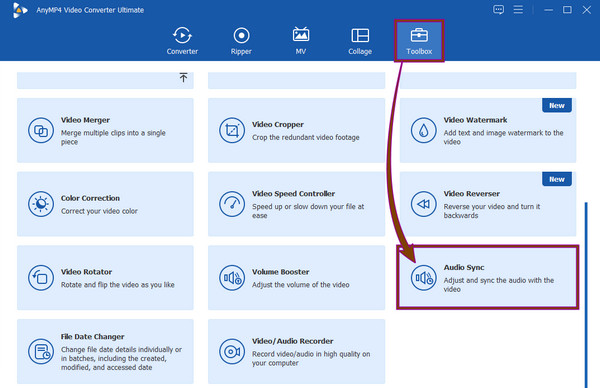The image size is (600, 388).
Task: Click 'Add text and image watermark' description
Action: (503, 137)
